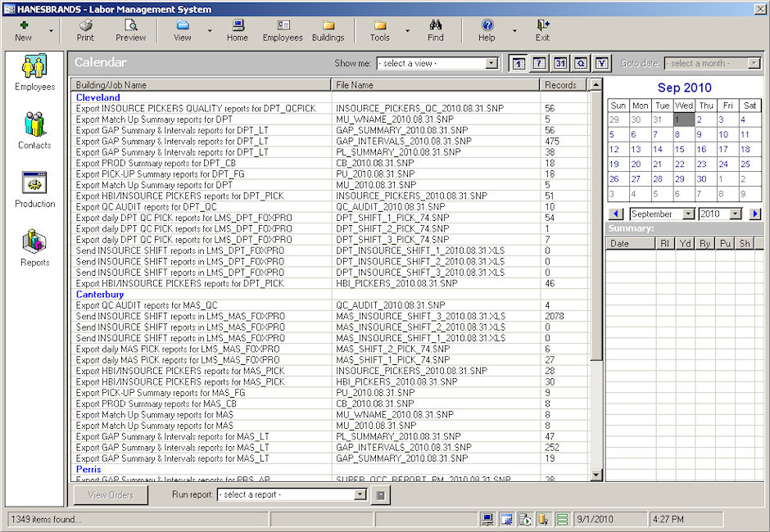Switch to quarter view (Q) button

click(581, 63)
